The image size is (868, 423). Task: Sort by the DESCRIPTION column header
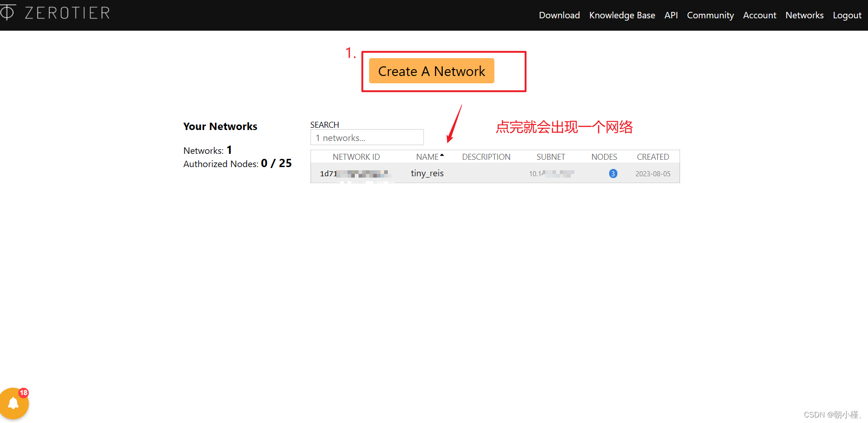tap(486, 157)
